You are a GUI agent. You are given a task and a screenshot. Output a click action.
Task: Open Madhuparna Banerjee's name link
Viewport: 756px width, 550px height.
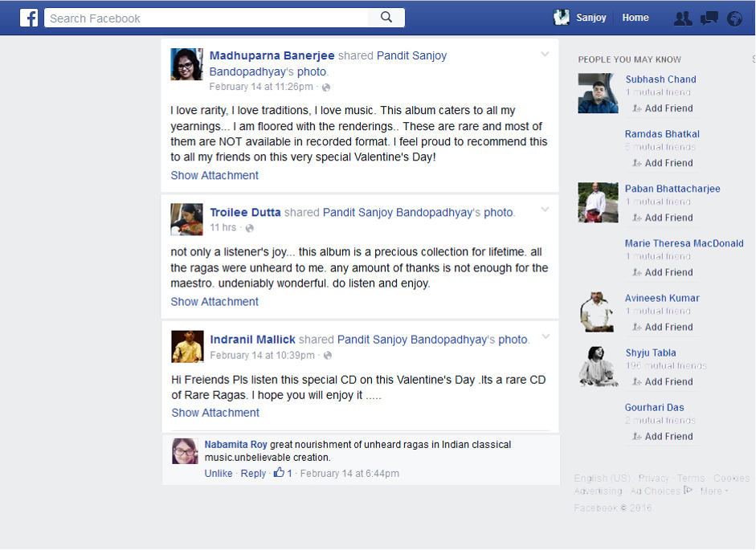(x=272, y=55)
